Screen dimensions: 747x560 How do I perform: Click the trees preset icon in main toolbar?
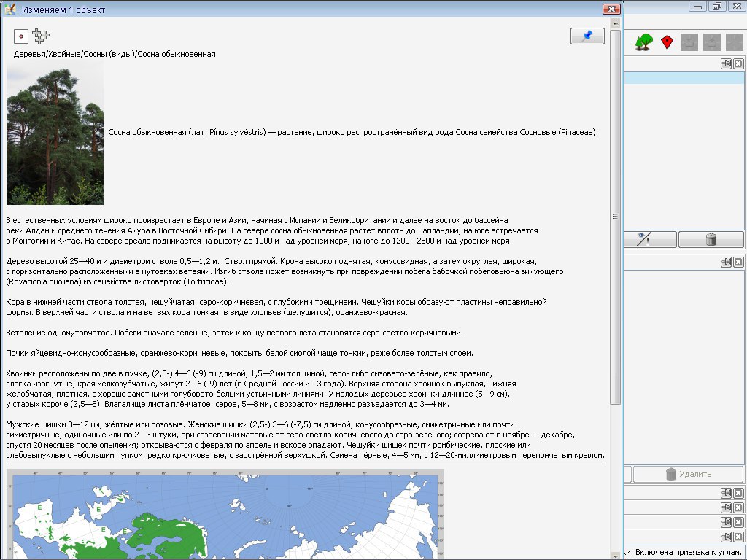coord(643,42)
